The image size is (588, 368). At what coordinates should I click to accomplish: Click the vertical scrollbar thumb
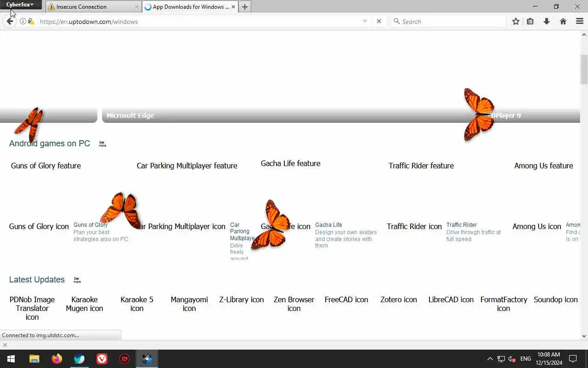(584, 69)
